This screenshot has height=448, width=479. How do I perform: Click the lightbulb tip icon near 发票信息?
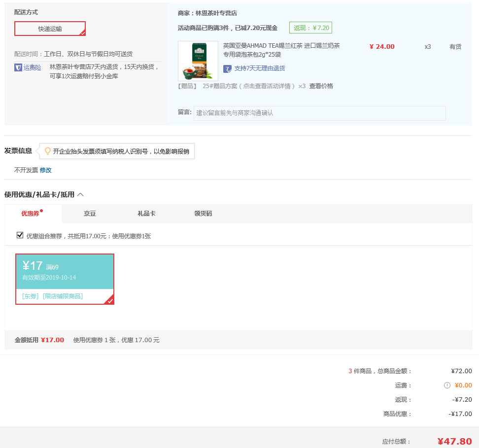pos(48,151)
